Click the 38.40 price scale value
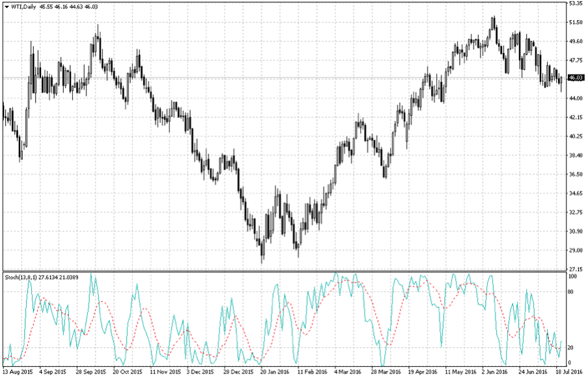This screenshot has width=588, height=378. click(x=575, y=155)
